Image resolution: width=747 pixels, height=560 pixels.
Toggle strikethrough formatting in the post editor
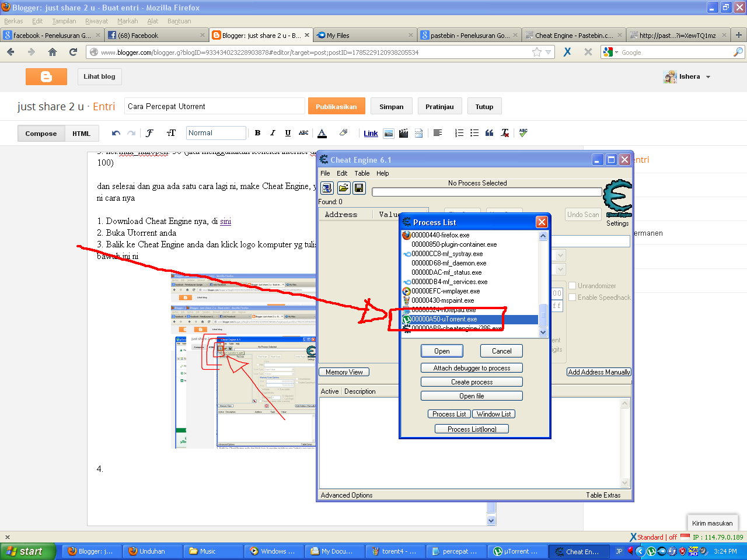pyautogui.click(x=303, y=133)
